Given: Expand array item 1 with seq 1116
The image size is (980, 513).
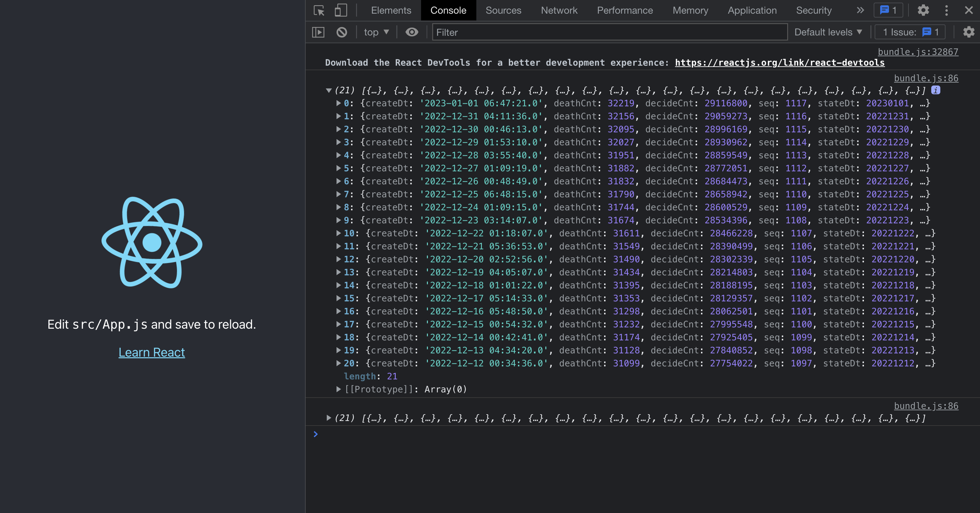Looking at the screenshot, I should 338,116.
